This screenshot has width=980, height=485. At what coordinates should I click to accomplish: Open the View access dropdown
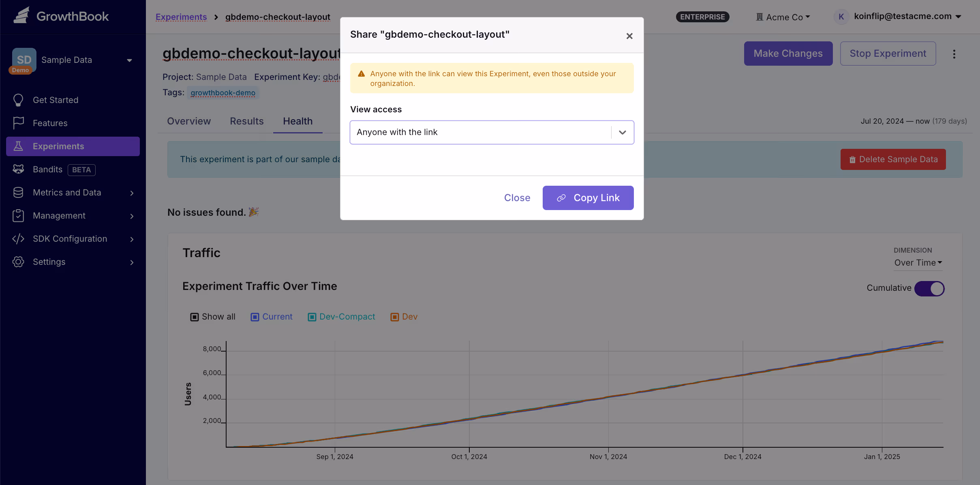pyautogui.click(x=492, y=132)
